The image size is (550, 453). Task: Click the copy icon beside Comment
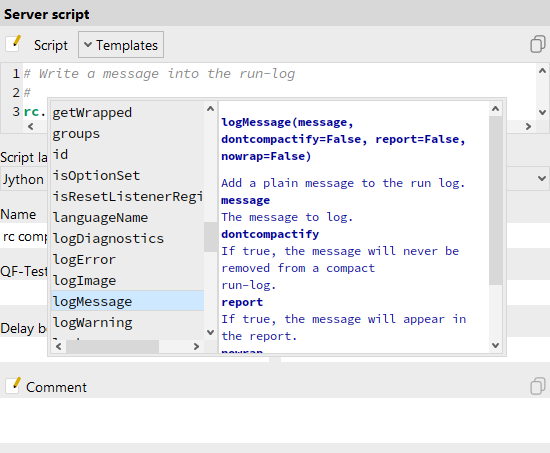point(537,386)
